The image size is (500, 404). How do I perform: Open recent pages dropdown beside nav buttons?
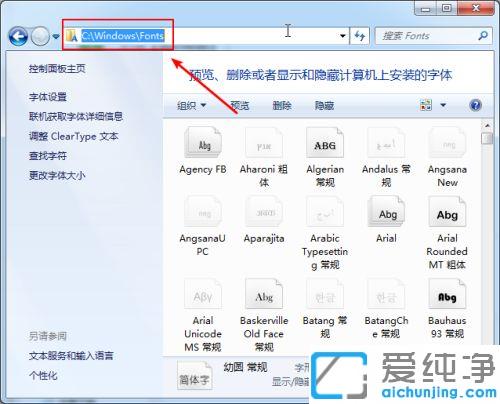56,36
